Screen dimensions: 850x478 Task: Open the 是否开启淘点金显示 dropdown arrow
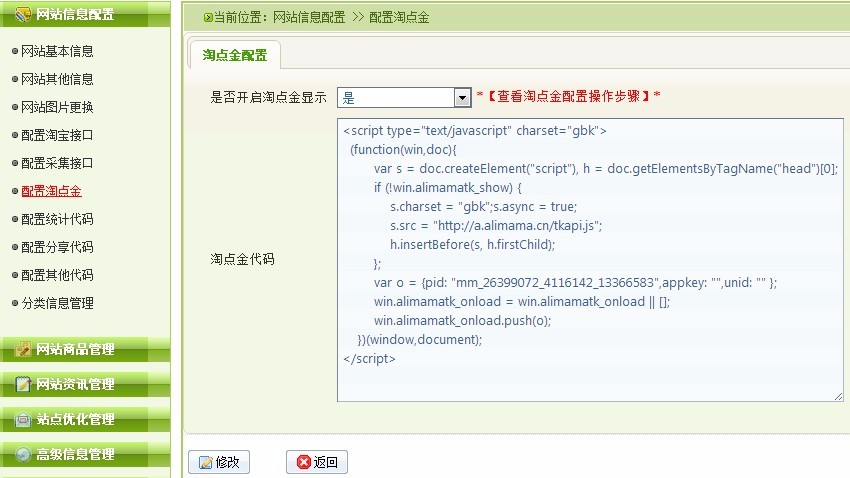[462, 98]
